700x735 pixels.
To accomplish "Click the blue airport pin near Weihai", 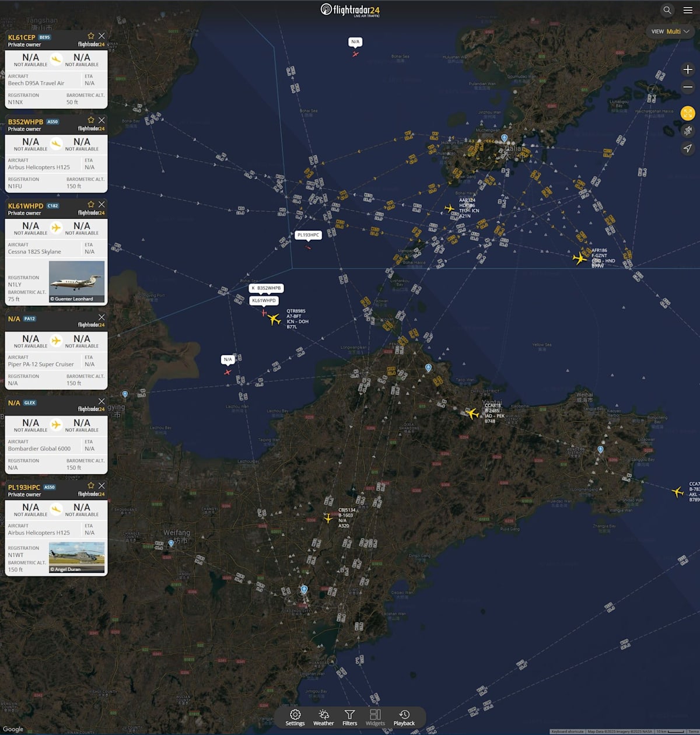I will point(600,450).
